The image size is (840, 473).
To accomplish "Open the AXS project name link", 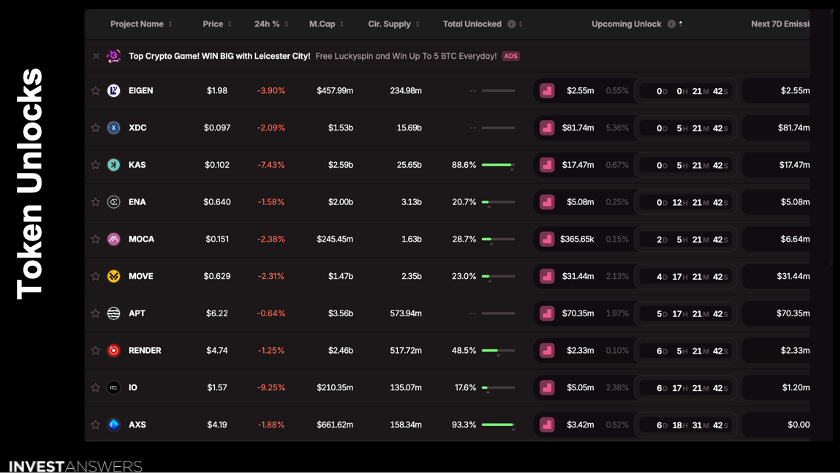I will tap(137, 424).
